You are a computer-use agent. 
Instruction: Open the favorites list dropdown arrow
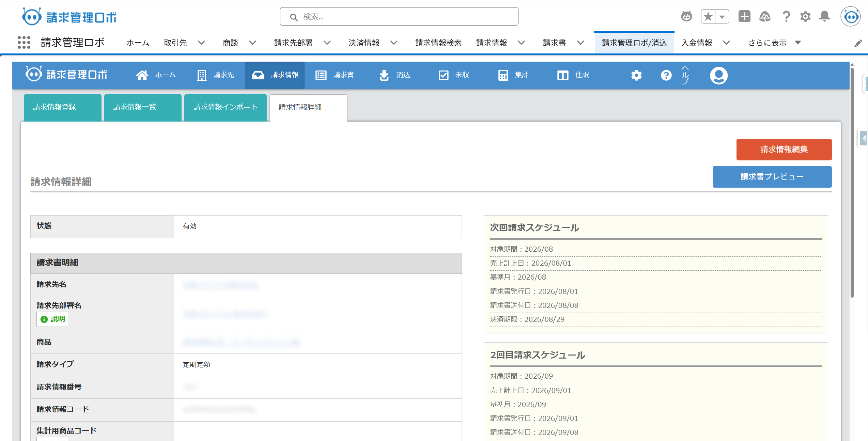(722, 16)
